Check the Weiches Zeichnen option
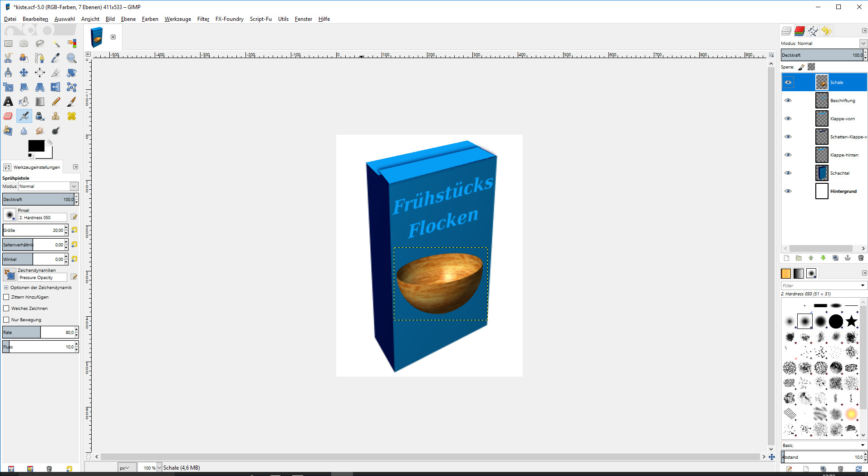The height and width of the screenshot is (476, 868). pyautogui.click(x=6, y=309)
